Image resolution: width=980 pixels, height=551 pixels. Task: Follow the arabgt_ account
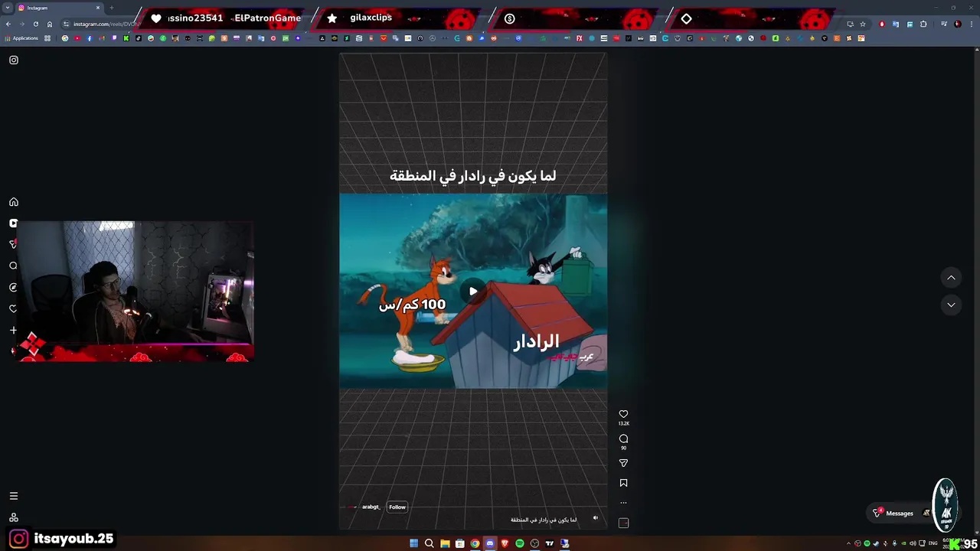click(397, 507)
